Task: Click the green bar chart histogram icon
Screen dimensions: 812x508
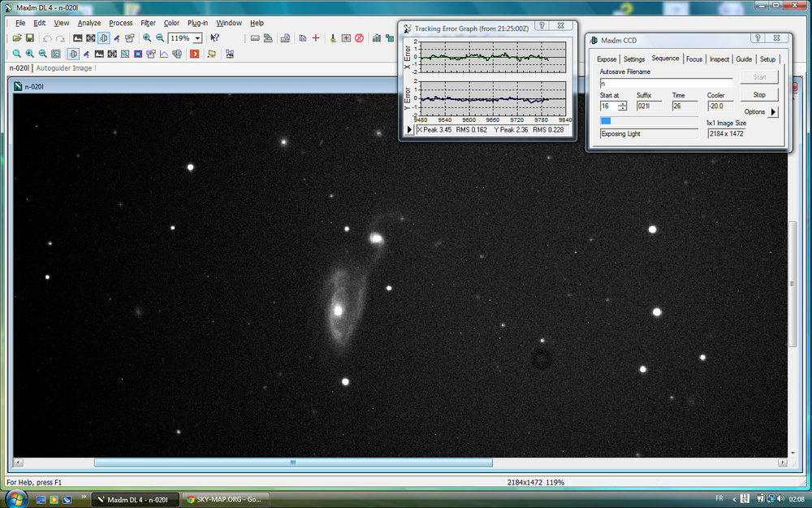Action: [377, 38]
